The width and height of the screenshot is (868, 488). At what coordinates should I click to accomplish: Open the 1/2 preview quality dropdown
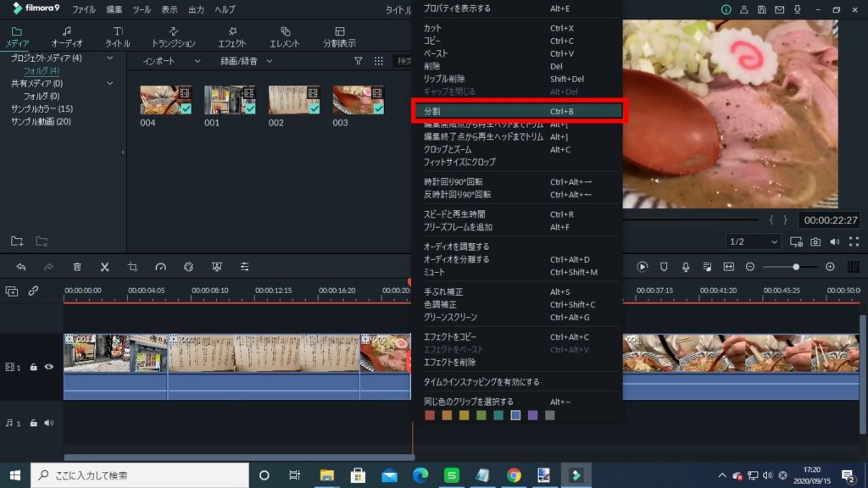[x=754, y=242]
